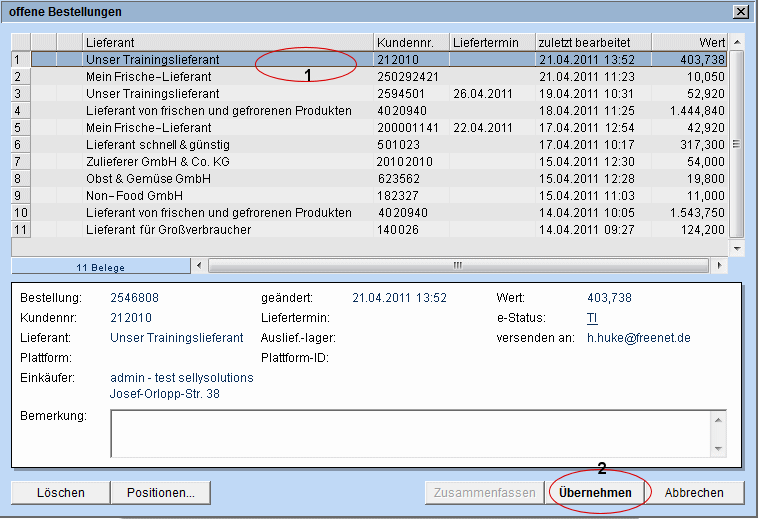Screen dimensions: 759x519
Task: Sort by Kundennr. column header
Action: coord(410,42)
